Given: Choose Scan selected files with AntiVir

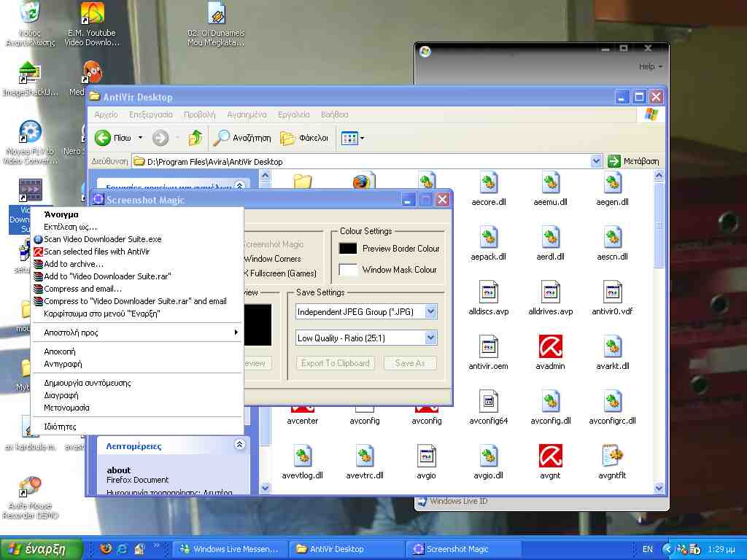Looking at the screenshot, I should click(136, 252).
